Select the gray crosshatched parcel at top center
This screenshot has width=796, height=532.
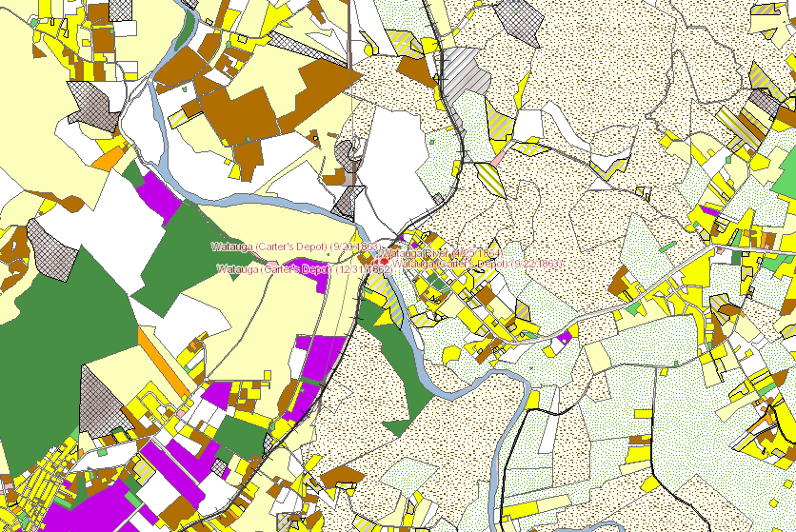(x=519, y=21)
